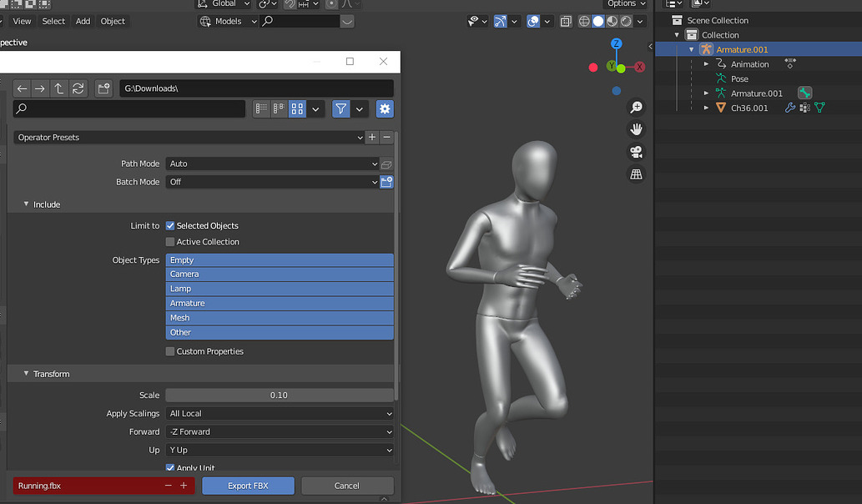Toggle viewport gizmos display
The image size is (862, 504).
[500, 22]
